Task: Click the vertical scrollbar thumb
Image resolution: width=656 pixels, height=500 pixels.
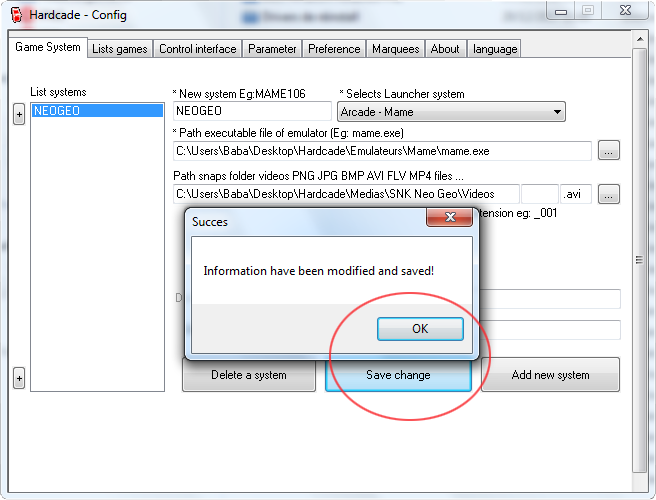Action: click(x=639, y=260)
